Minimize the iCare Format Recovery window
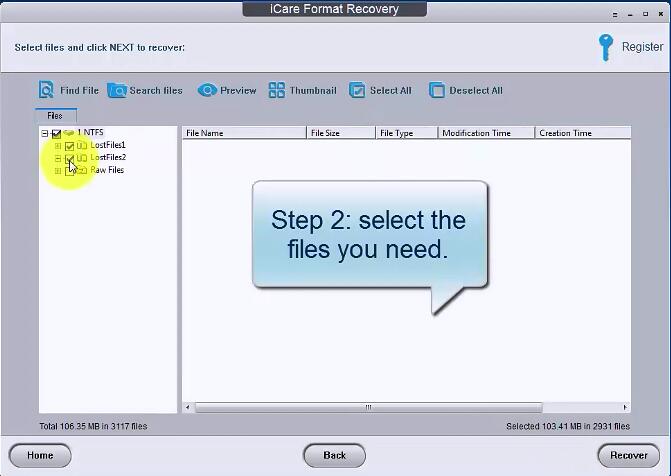 [630, 15]
